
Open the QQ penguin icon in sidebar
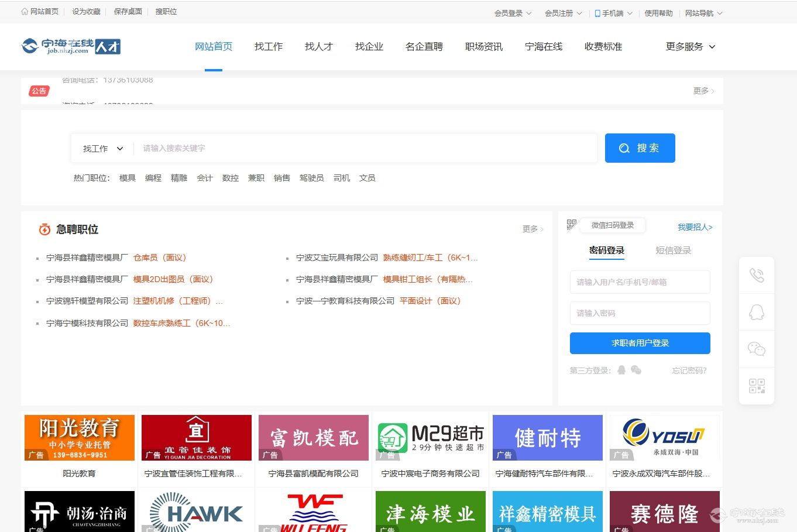tap(757, 312)
